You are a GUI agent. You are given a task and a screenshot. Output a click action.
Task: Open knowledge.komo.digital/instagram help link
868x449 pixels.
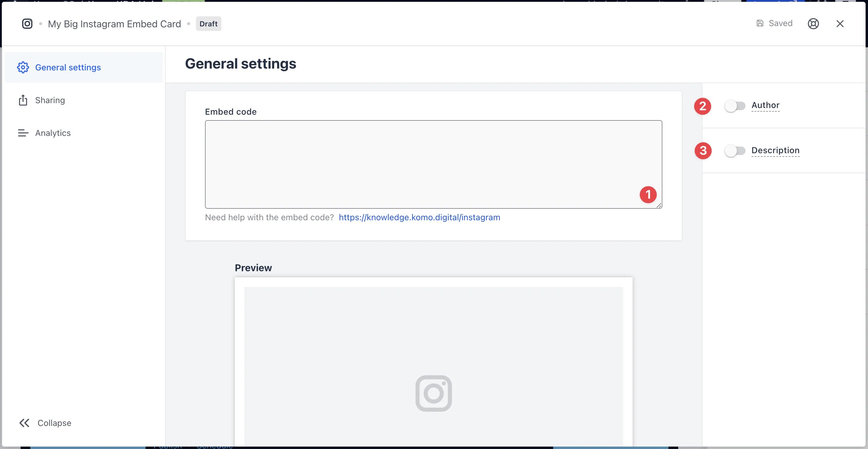click(x=419, y=218)
